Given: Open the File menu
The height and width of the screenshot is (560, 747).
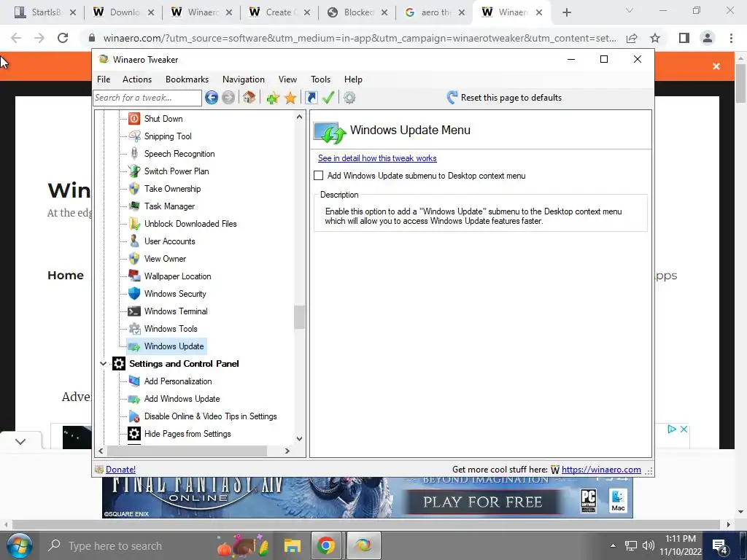Looking at the screenshot, I should [104, 79].
